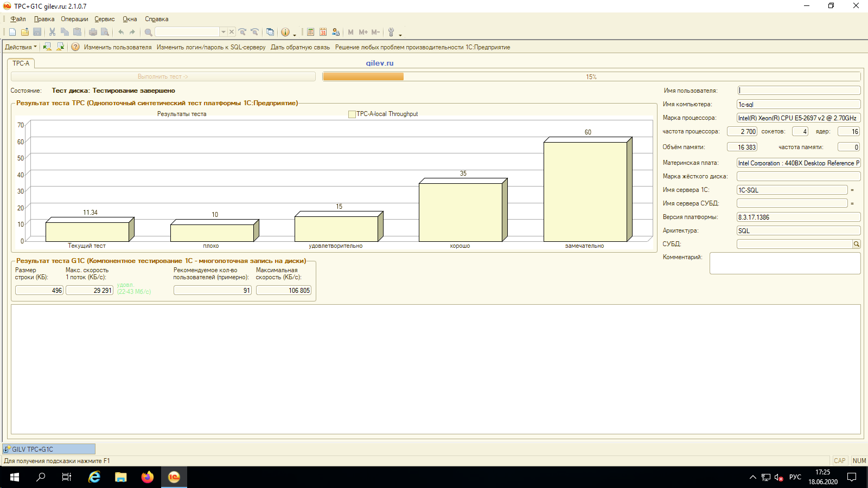
Task: Click the Find magnifier icon in toolbar
Action: (148, 32)
